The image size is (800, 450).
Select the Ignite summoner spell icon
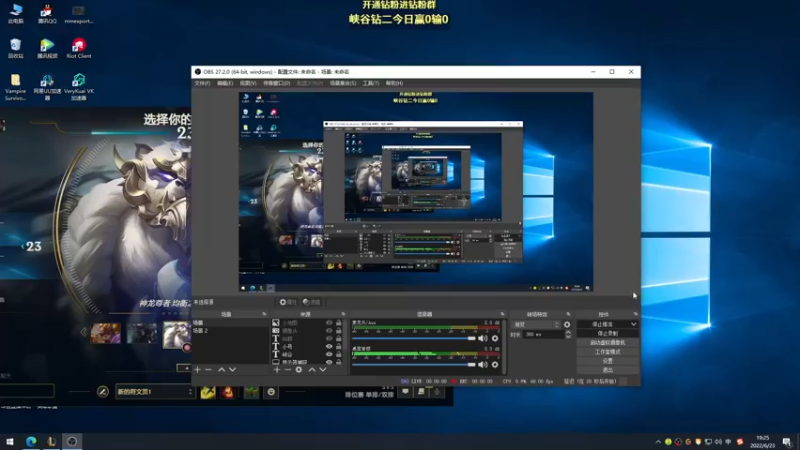coord(228,392)
